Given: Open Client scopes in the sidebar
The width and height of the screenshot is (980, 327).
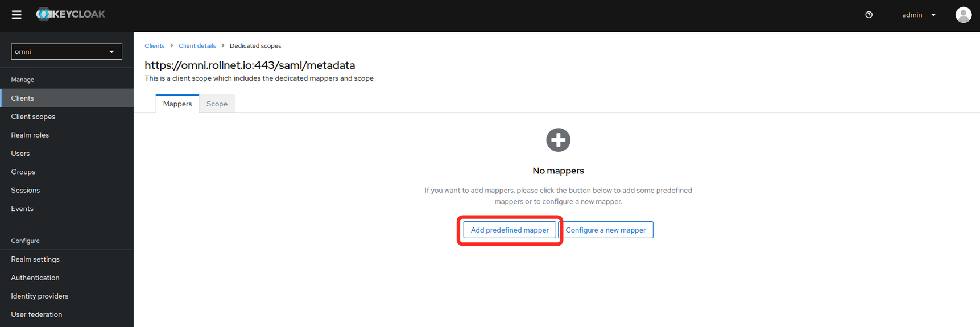Looking at the screenshot, I should [67, 117].
